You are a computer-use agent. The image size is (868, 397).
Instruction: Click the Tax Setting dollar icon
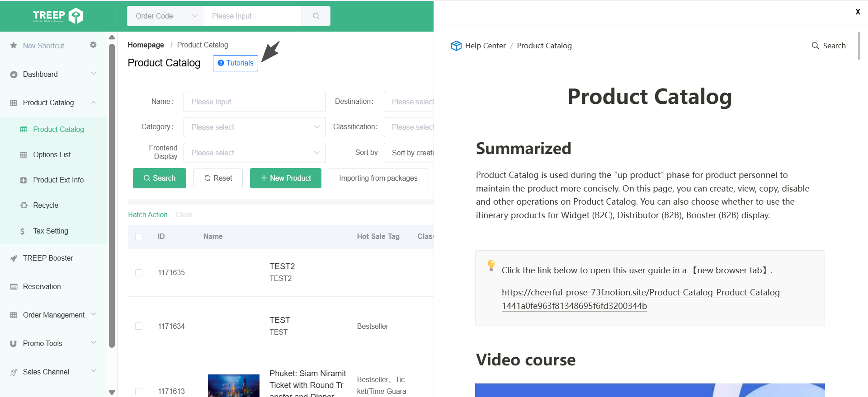click(23, 231)
